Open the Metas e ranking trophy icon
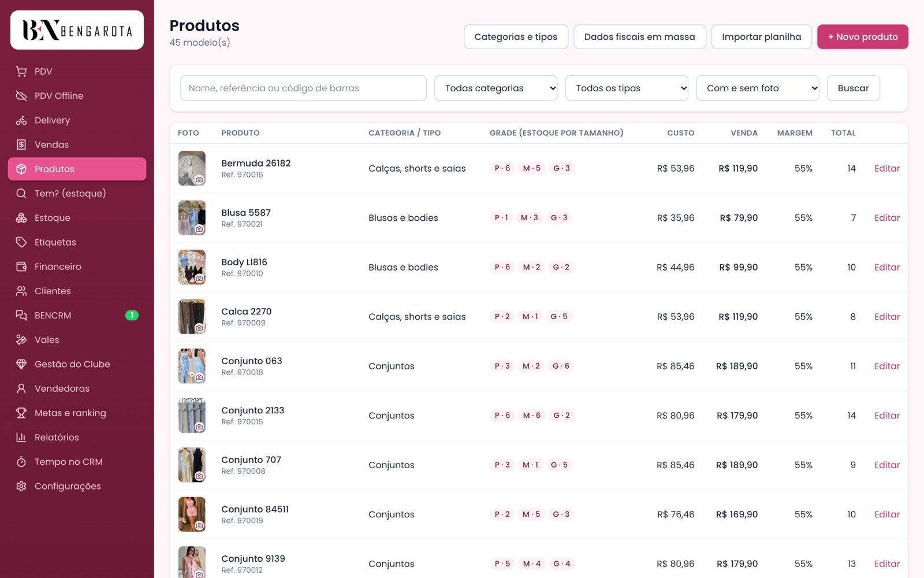This screenshot has height=578, width=924. click(x=21, y=413)
